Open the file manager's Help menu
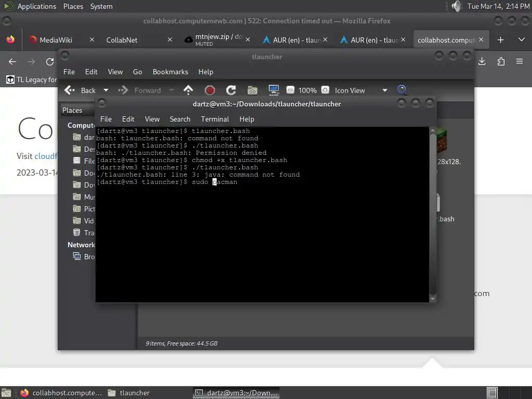The height and width of the screenshot is (399, 532). tap(206, 72)
